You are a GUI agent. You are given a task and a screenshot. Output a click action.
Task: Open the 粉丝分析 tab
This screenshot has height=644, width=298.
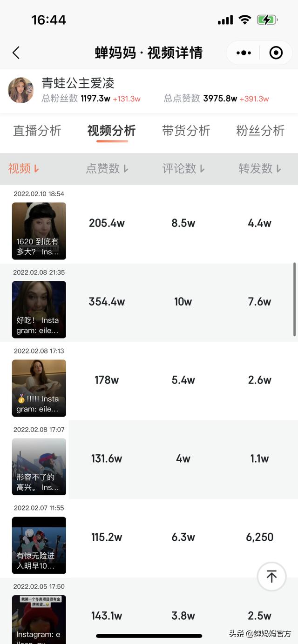pos(260,131)
